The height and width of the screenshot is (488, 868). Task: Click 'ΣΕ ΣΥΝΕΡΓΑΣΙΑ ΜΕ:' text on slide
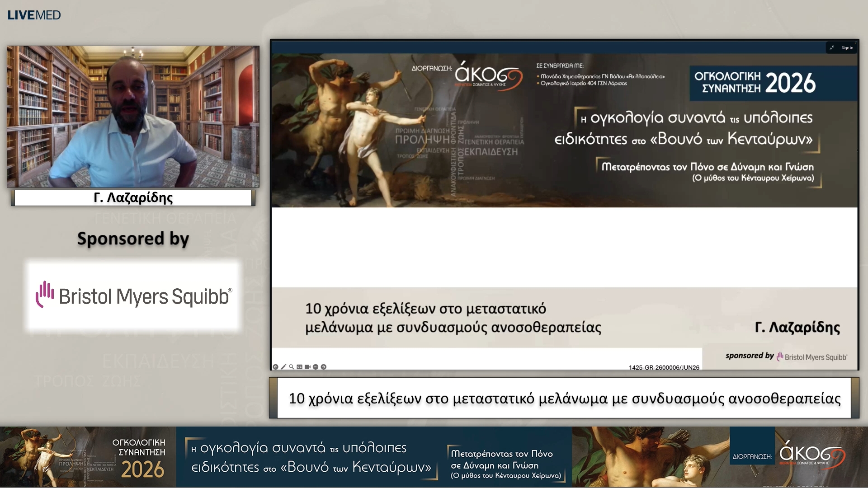tap(560, 66)
